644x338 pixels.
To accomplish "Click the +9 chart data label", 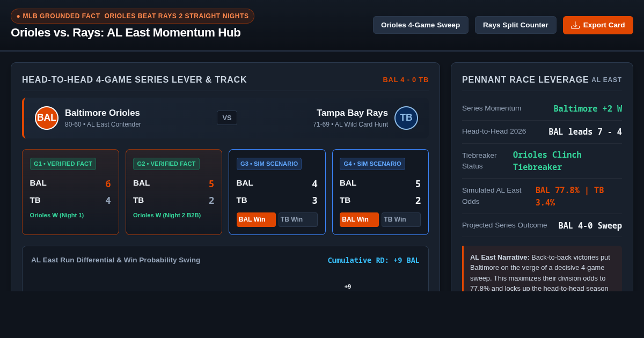I will pyautogui.click(x=348, y=286).
